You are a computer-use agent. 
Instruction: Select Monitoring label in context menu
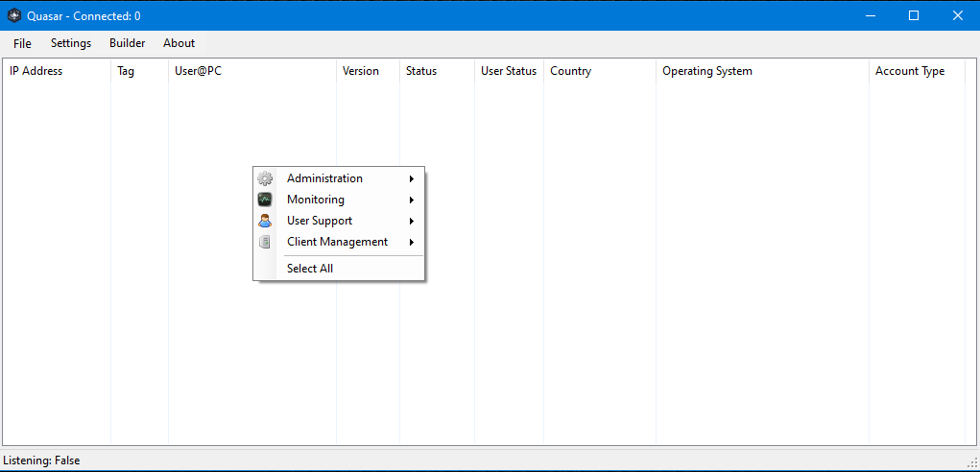316,200
